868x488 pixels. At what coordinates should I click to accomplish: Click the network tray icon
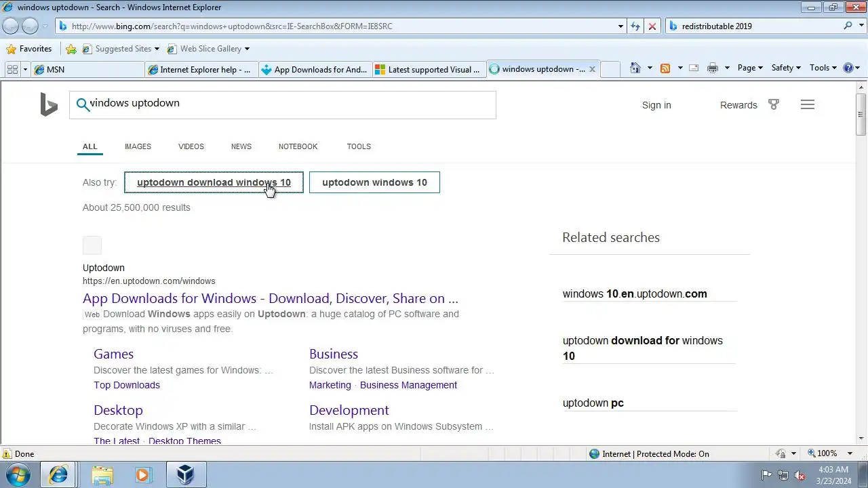(x=783, y=475)
